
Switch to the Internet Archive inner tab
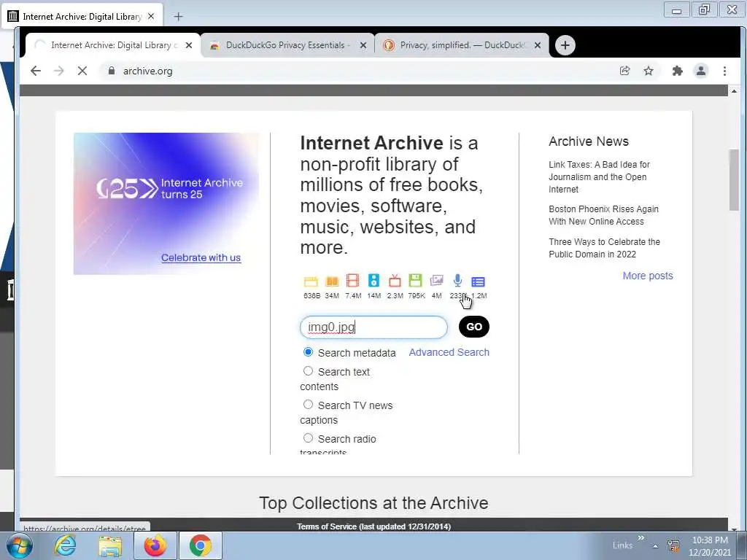pyautogui.click(x=112, y=45)
